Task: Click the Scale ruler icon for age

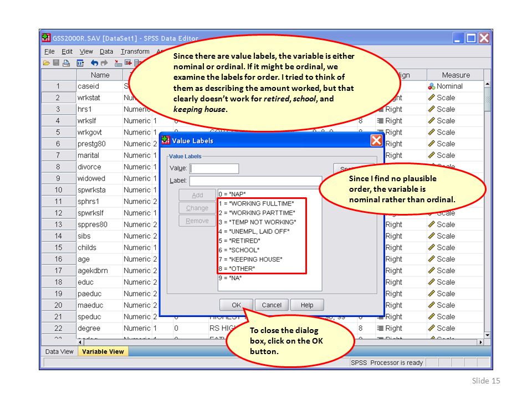Action: click(432, 259)
